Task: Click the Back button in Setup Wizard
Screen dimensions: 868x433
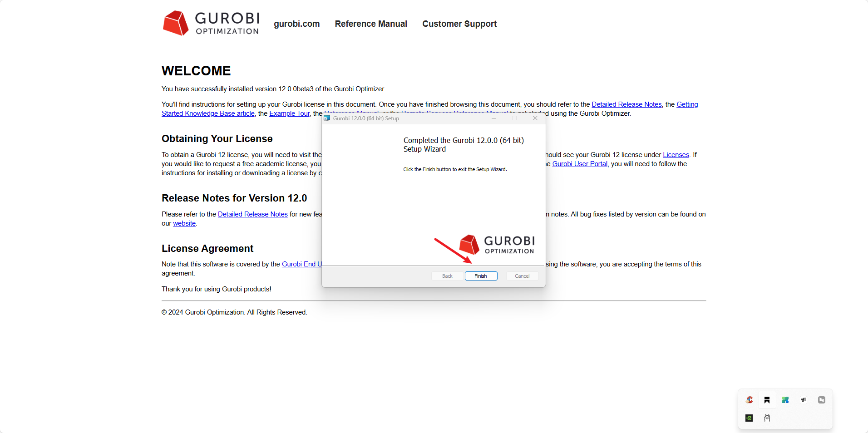Action: tap(447, 276)
